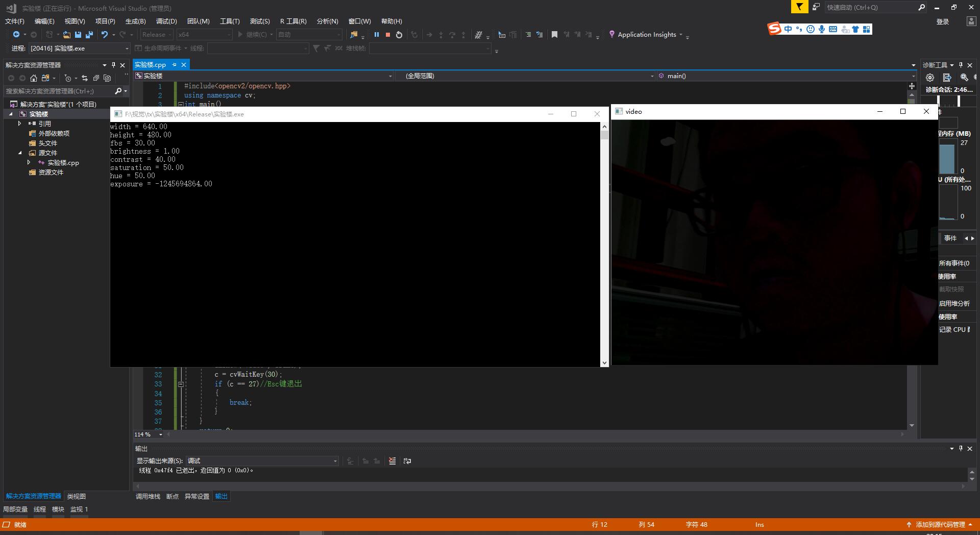Viewport: 980px width, 535px height.
Task: Click 添加到源代码管理 in status bar
Action: coord(940,524)
